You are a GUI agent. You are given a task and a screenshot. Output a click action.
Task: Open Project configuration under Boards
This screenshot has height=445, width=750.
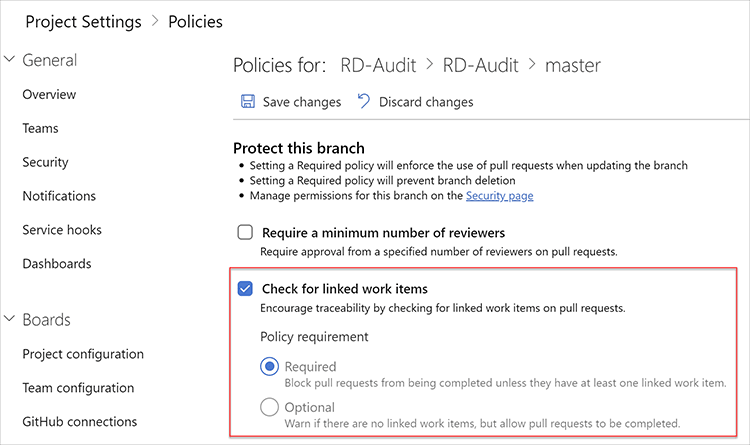pyautogui.click(x=83, y=354)
